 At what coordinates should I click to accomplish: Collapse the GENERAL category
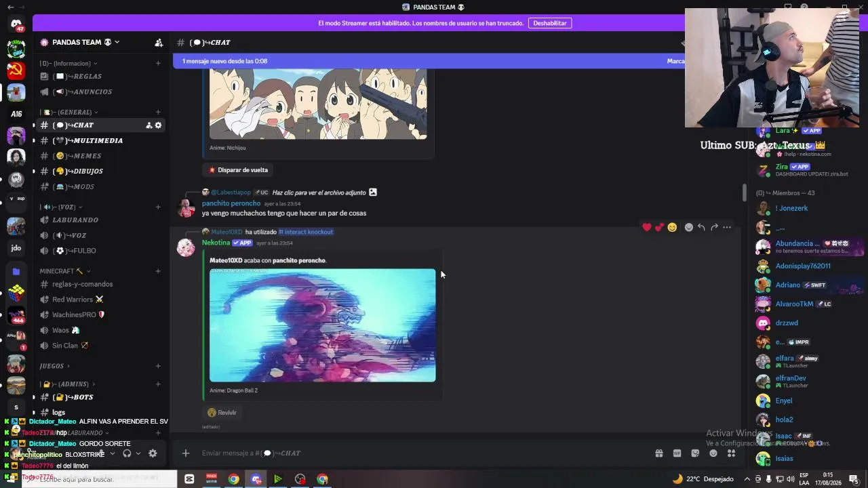(68, 113)
